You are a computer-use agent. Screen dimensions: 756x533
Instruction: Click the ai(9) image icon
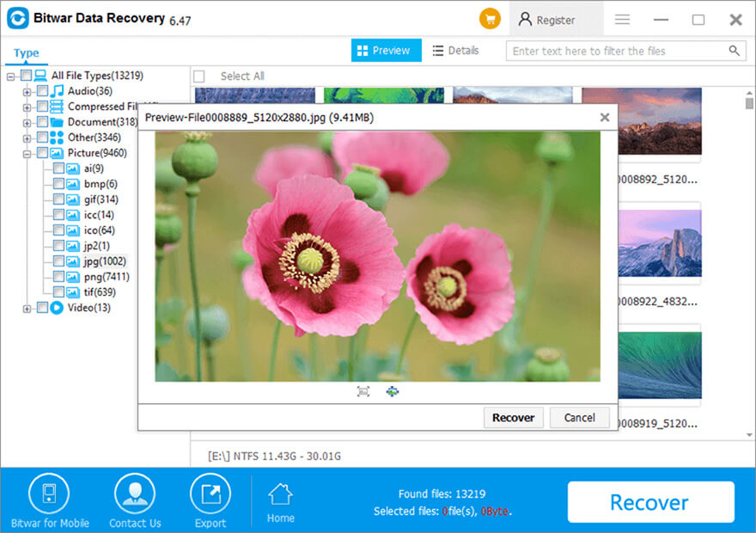73,168
